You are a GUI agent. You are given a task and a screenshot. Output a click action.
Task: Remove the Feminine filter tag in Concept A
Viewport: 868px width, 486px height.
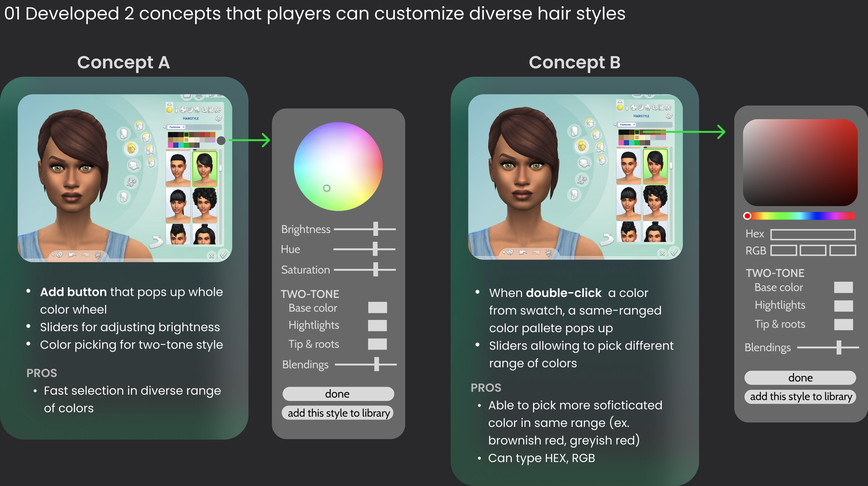(x=184, y=127)
